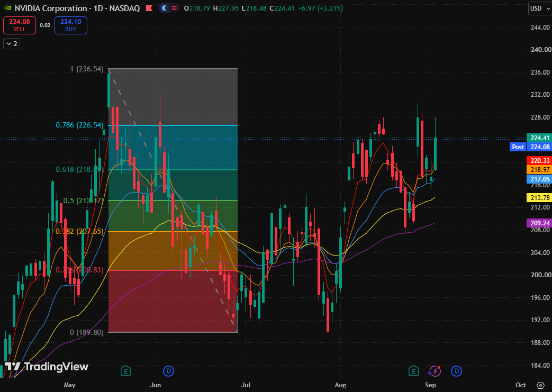The image size is (552, 392).
Task: Select the Fibonacci label 0.382 (207.65)
Action: tap(80, 232)
